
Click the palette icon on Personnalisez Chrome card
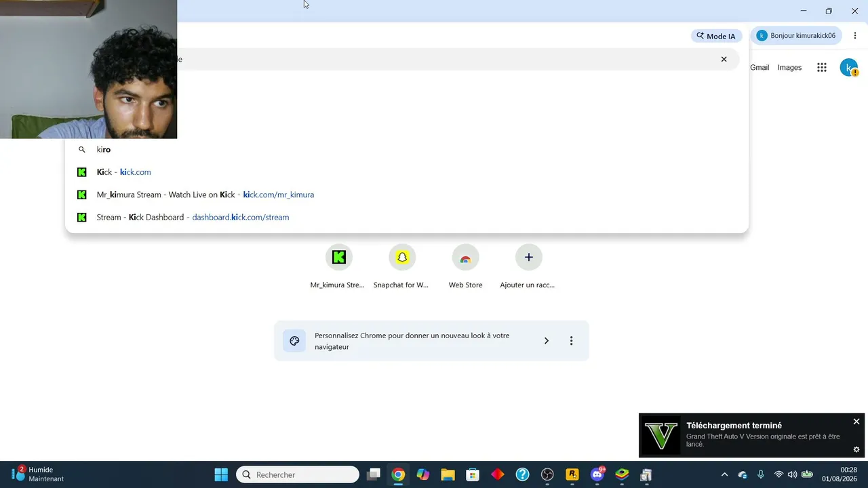coord(294,341)
